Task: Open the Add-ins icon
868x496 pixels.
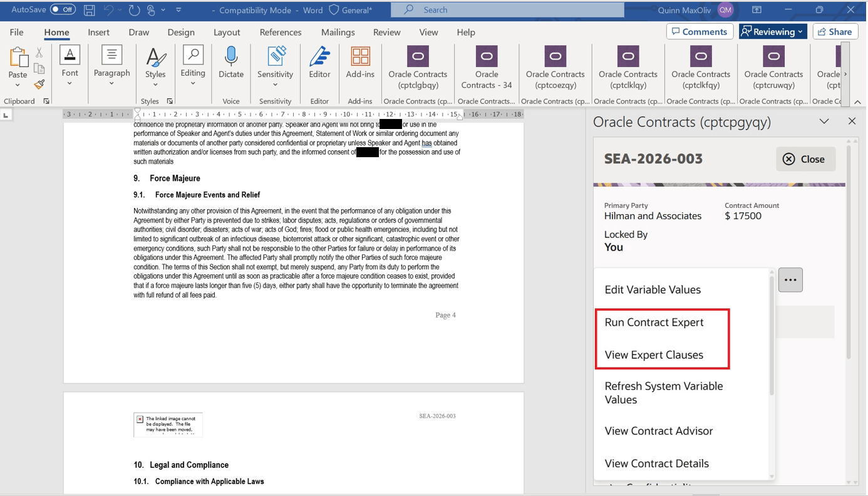Action: pos(360,56)
